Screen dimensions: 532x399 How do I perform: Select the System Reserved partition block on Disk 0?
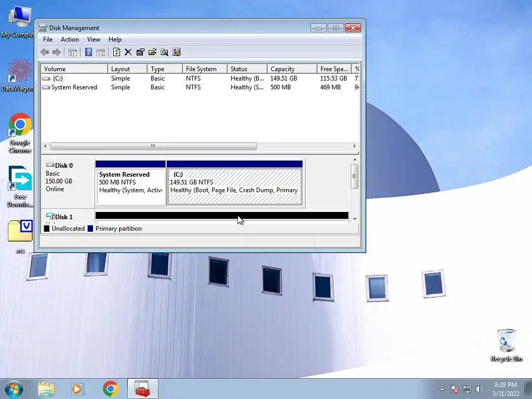pyautogui.click(x=130, y=183)
